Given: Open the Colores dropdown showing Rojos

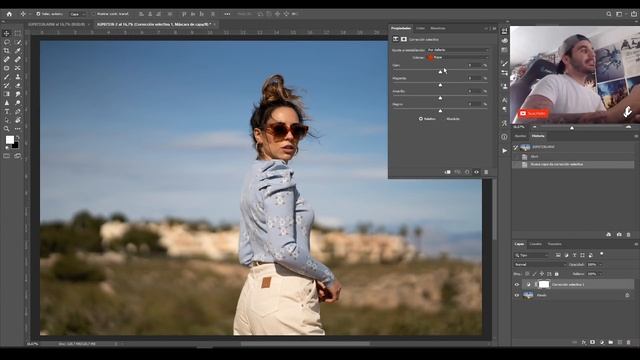Looking at the screenshot, I should coord(457,58).
